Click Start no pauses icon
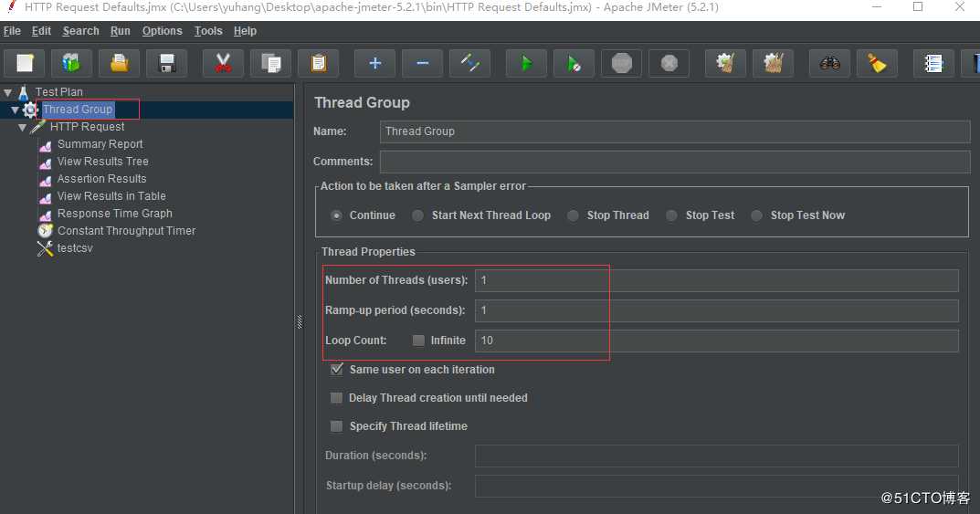Viewport: 980px width, 514px height. tap(574, 63)
